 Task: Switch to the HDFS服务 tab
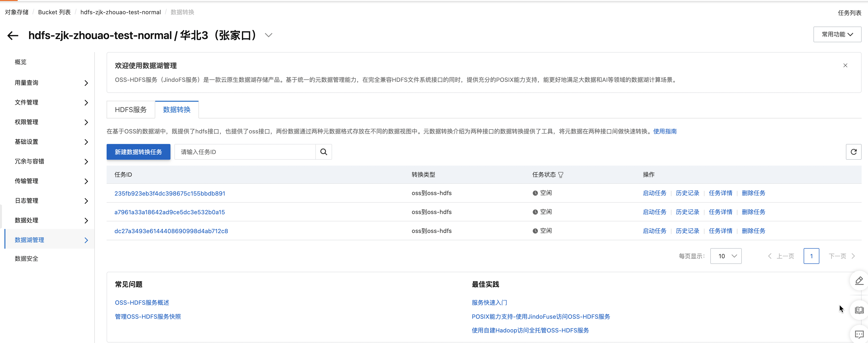tap(130, 110)
